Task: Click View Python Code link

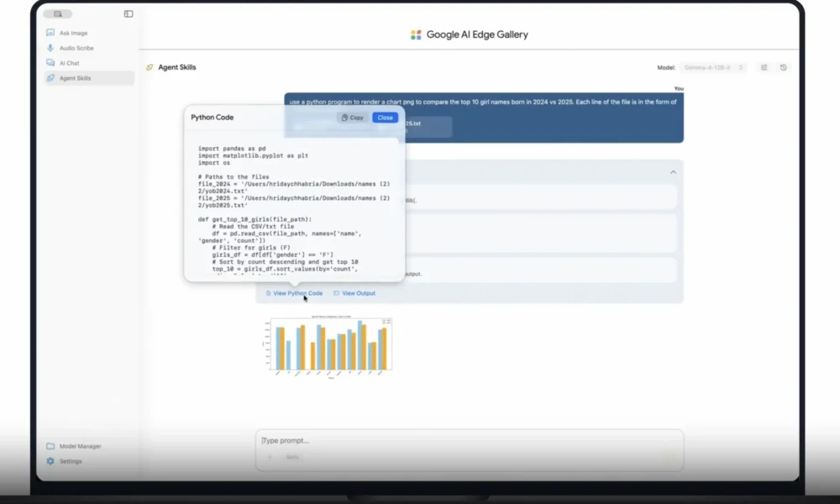Action: (x=295, y=293)
